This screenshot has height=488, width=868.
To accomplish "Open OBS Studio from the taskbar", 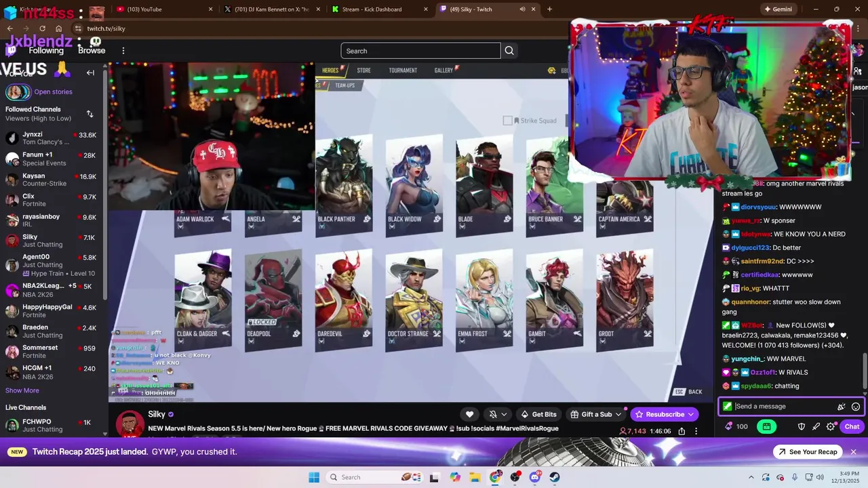I will (515, 477).
